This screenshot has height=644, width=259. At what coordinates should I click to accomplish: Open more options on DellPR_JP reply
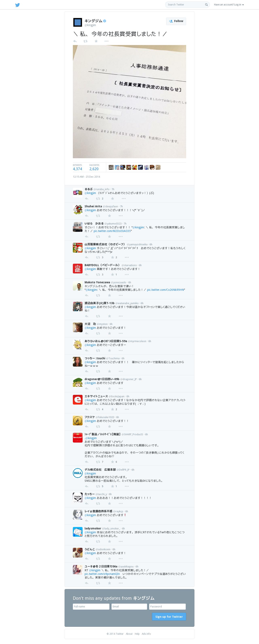tap(127, 486)
